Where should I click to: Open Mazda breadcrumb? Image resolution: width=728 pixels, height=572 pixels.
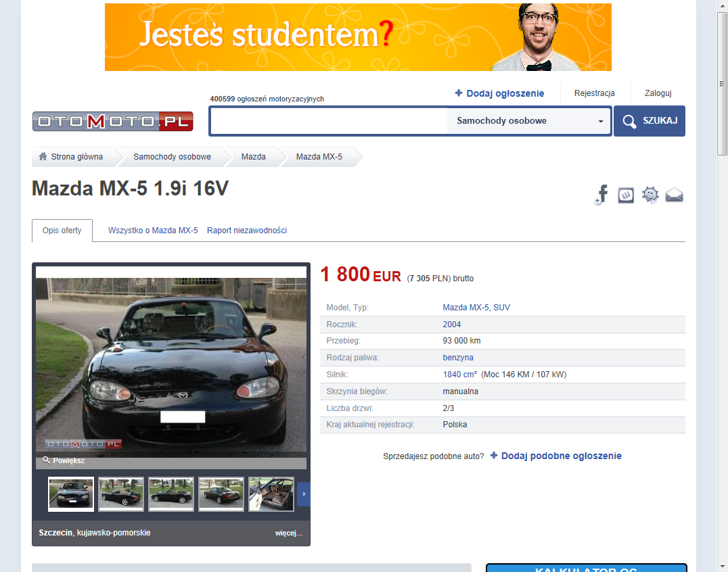tap(254, 157)
